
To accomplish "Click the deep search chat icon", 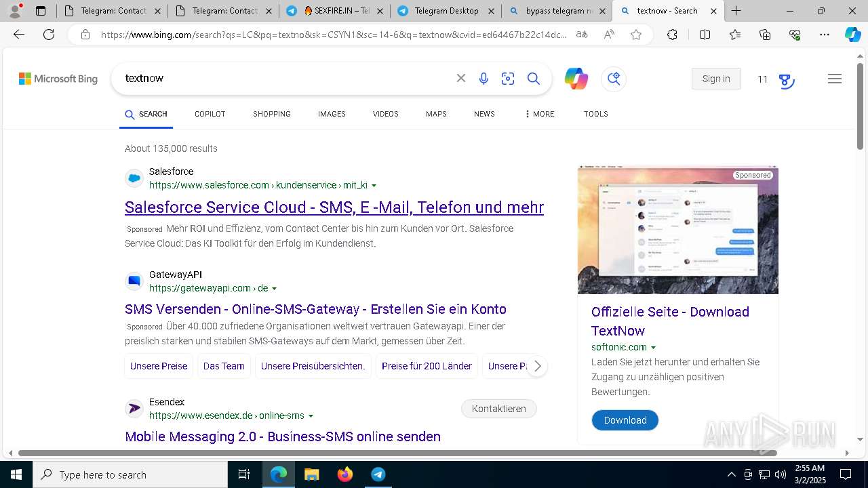I will 614,79.
